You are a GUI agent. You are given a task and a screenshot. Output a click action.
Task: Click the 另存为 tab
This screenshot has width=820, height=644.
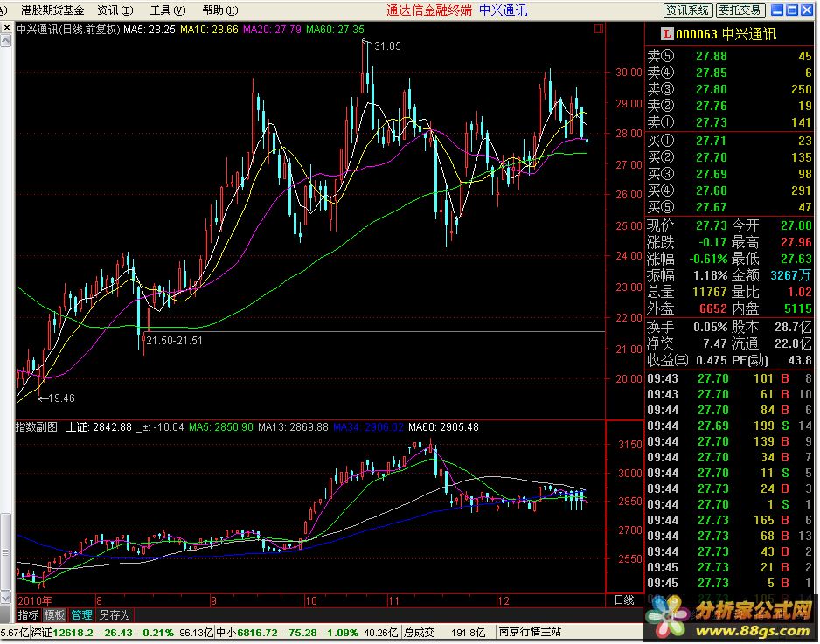115,615
